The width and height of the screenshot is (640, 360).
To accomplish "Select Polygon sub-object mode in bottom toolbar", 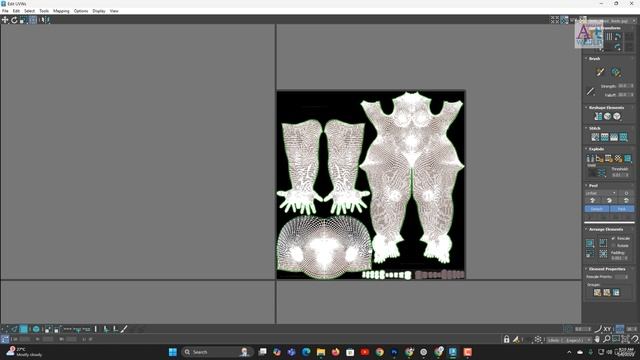I will pos(24,329).
